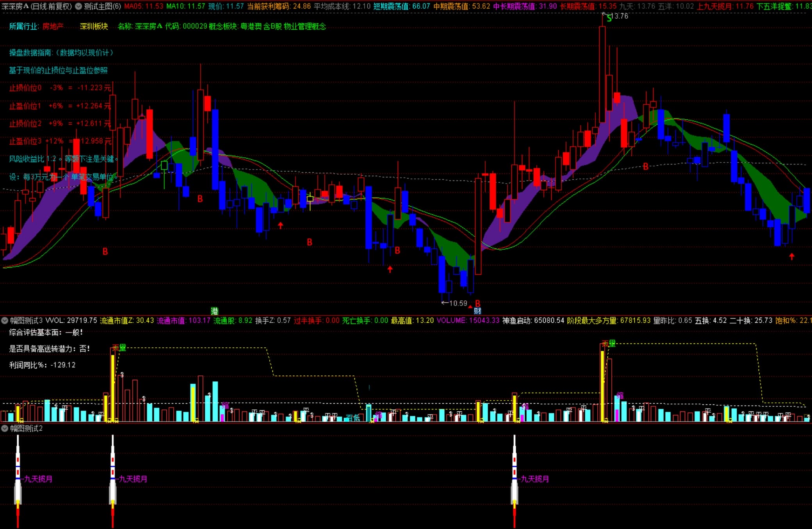Click the red B marker beside 10.59 low
This screenshot has height=529, width=812.
[x=478, y=303]
